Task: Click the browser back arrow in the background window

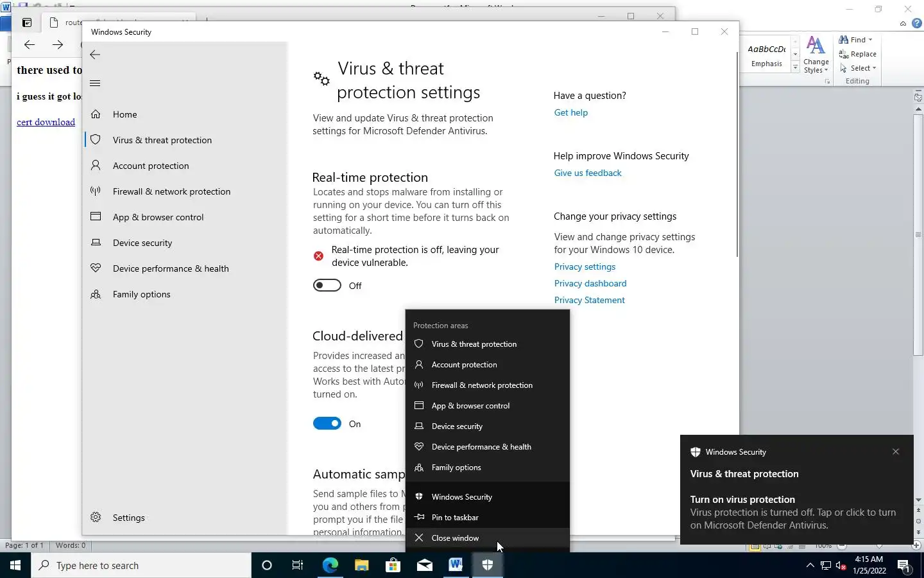Action: (29, 44)
